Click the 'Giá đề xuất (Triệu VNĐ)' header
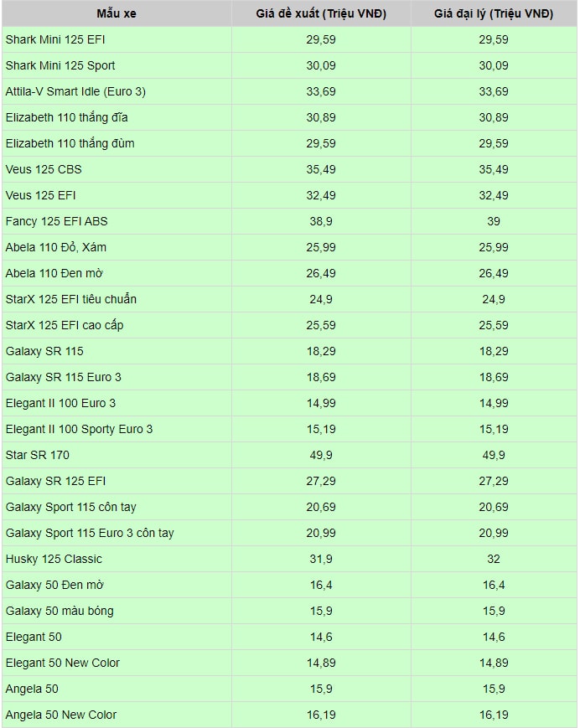This screenshot has width=580, height=728. click(x=321, y=13)
